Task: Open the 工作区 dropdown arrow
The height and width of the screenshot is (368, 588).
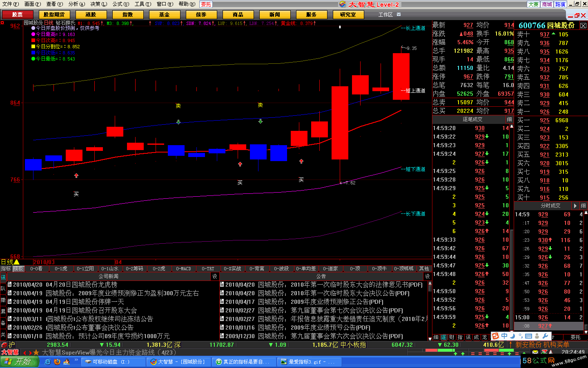Action: [399, 14]
